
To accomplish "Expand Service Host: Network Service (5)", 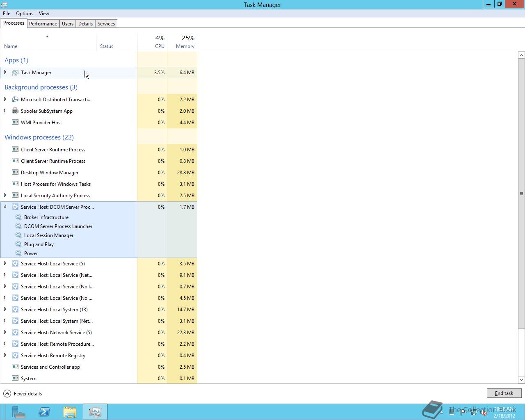I will (5, 333).
